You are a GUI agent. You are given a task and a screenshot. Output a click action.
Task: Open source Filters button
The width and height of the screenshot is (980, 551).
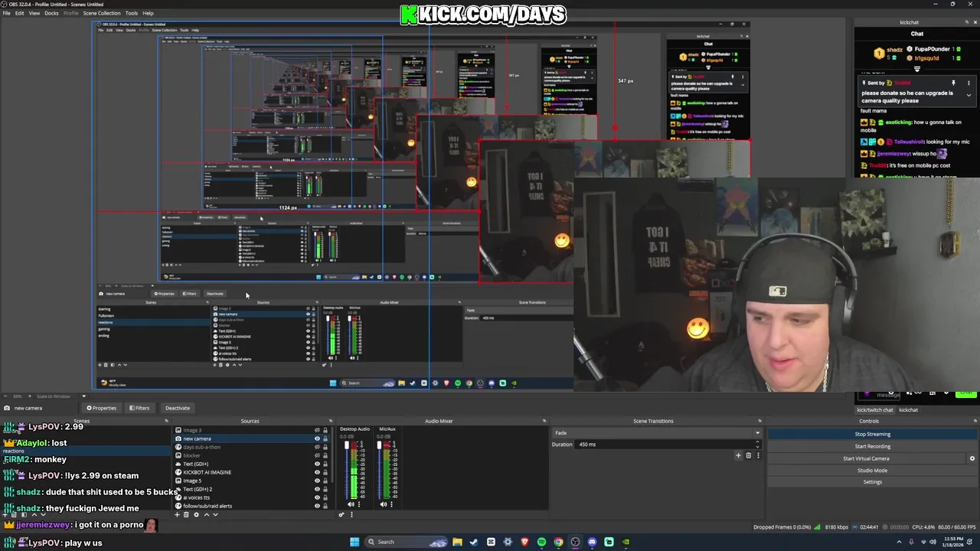click(x=139, y=408)
